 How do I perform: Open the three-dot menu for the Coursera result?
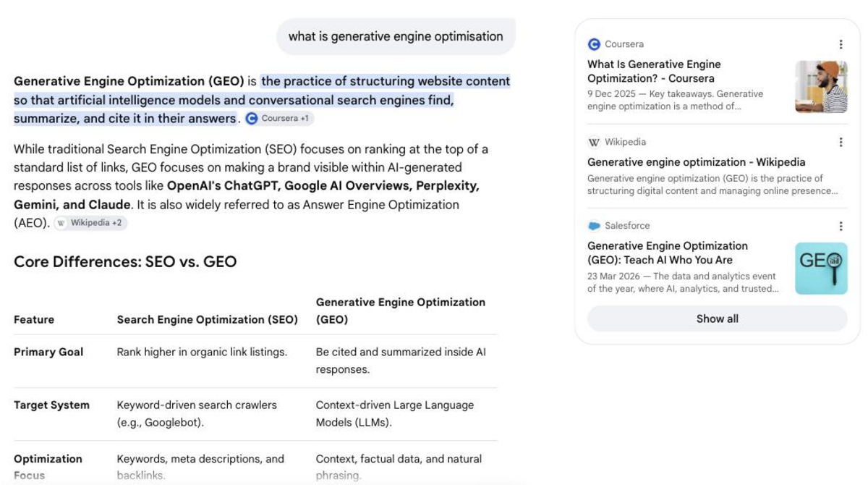(x=841, y=44)
